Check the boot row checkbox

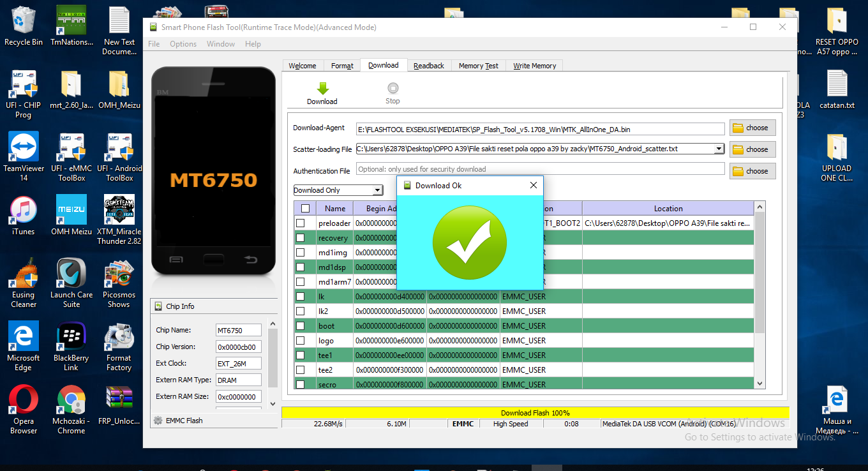point(300,325)
